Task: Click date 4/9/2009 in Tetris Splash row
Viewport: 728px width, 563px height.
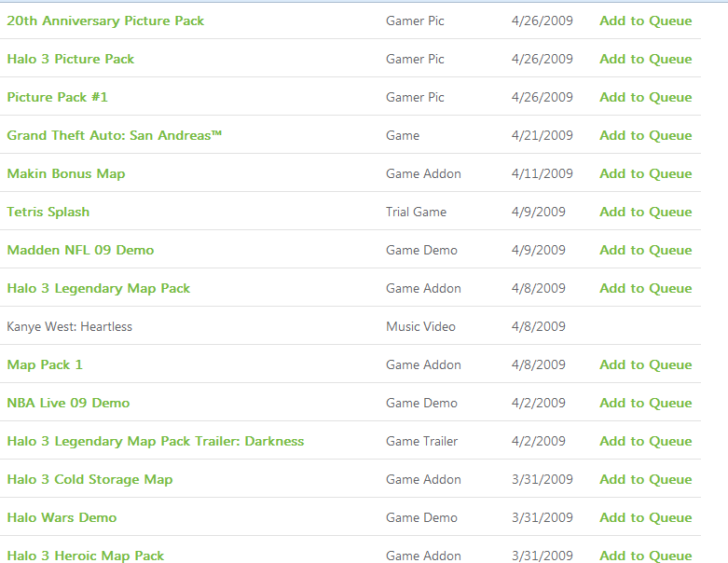Action: 539,213
